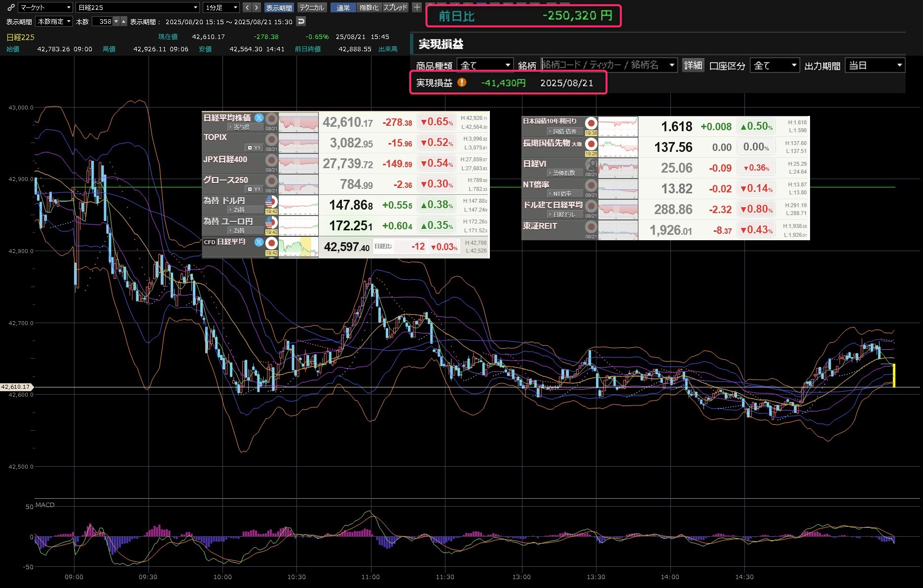This screenshot has height=588, width=923.
Task: Click the plus icon to add chart
Action: [x=417, y=7]
